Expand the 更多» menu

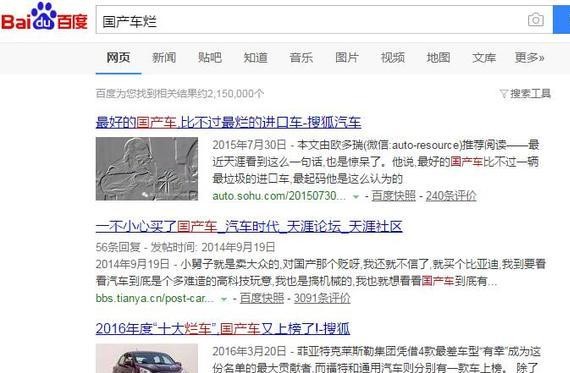point(529,57)
